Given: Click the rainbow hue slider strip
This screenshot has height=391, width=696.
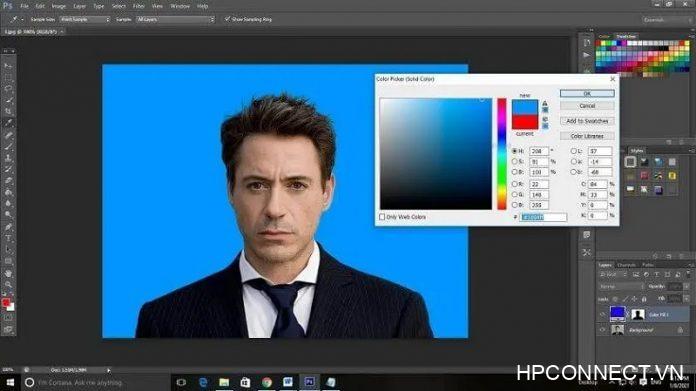Looking at the screenshot, I should click(502, 154).
